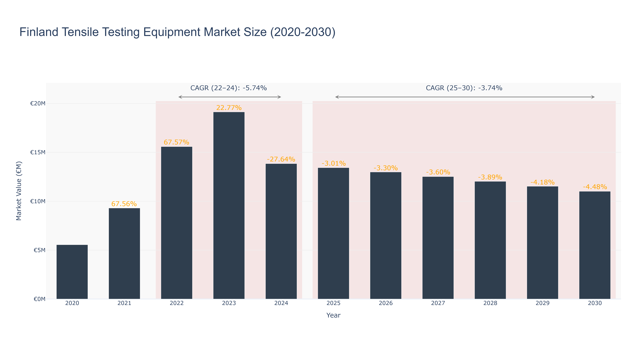
Task: Click the 2022 x-axis tick label
Action: pyautogui.click(x=177, y=303)
